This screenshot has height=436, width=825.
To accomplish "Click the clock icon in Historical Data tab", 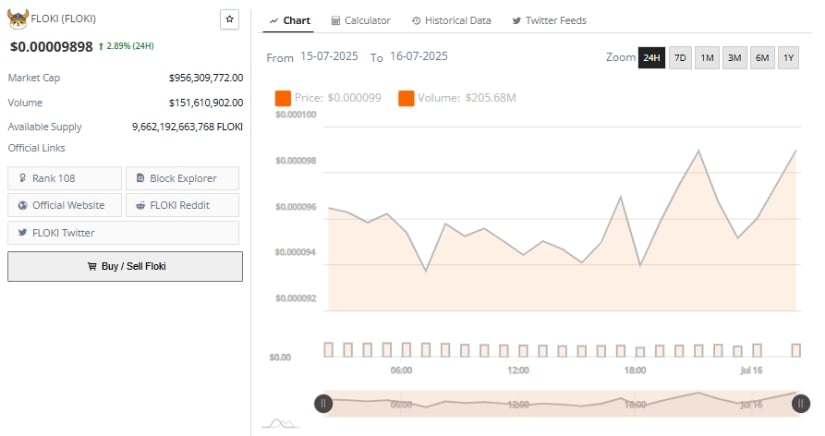I will click(416, 21).
